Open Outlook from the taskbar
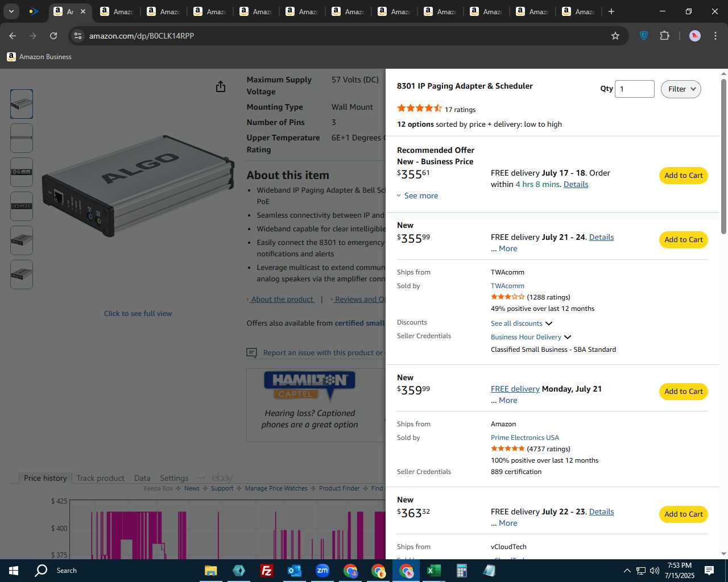This screenshot has height=582, width=728. coord(294,571)
